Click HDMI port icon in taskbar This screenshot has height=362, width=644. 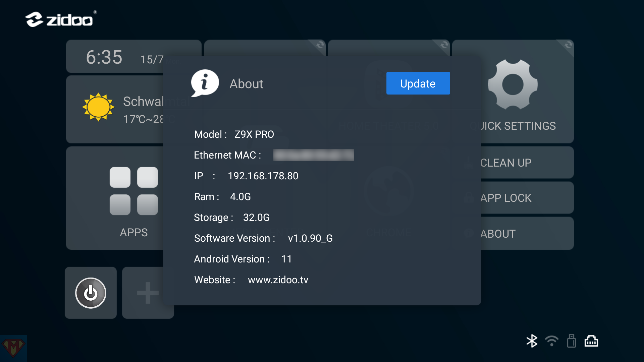click(591, 340)
